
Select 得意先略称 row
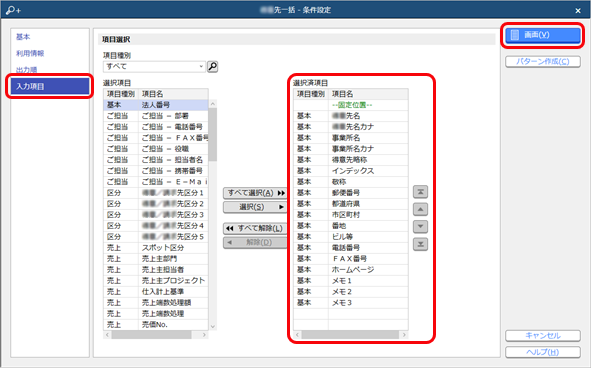pyautogui.click(x=351, y=159)
